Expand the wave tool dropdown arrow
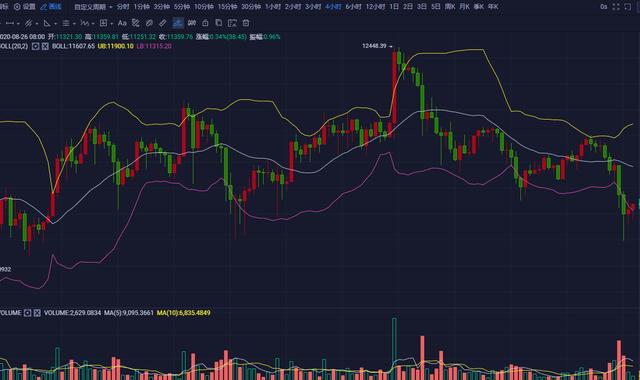Viewport: 640px width, 380px height. (x=93, y=24)
